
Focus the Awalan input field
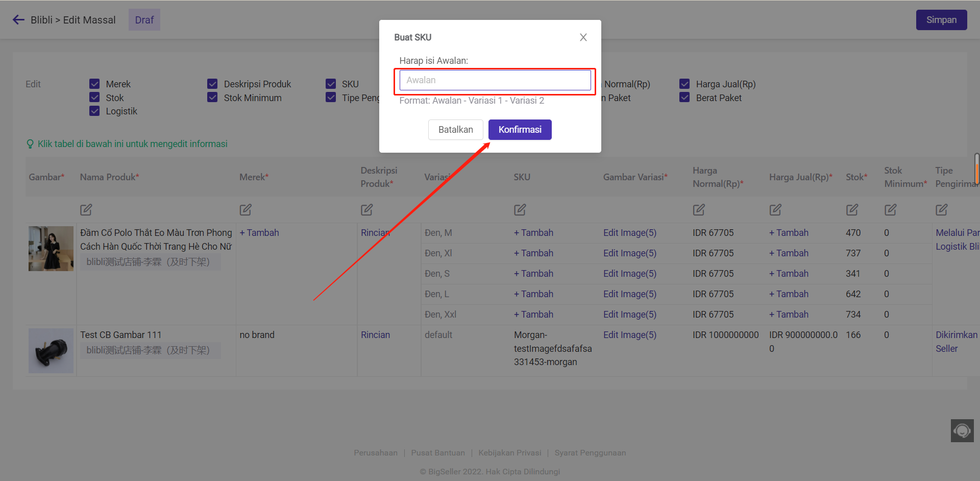[495, 80]
